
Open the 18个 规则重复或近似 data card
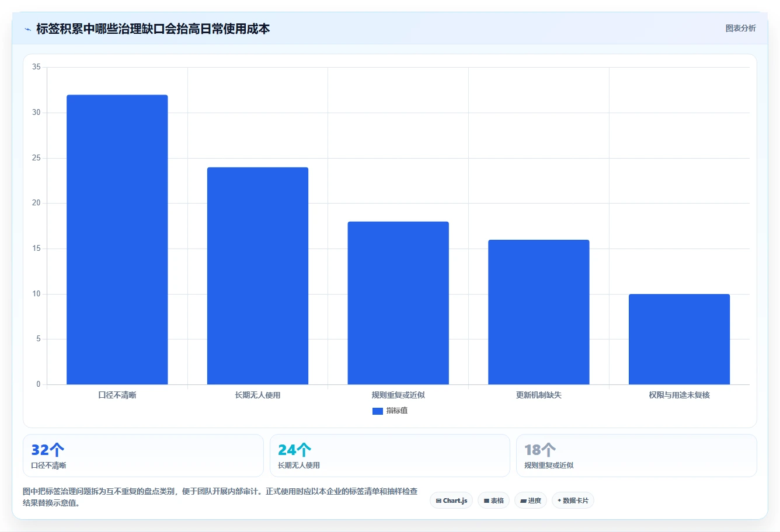(x=636, y=456)
